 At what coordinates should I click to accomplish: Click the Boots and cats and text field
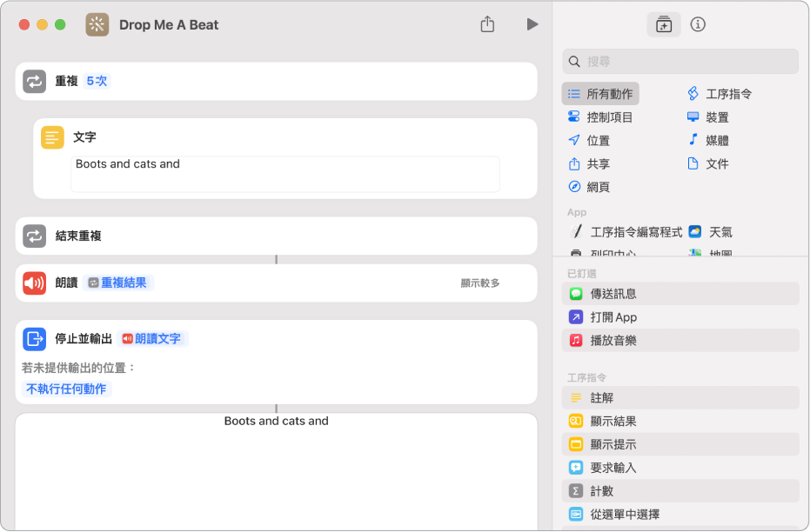[285, 173]
